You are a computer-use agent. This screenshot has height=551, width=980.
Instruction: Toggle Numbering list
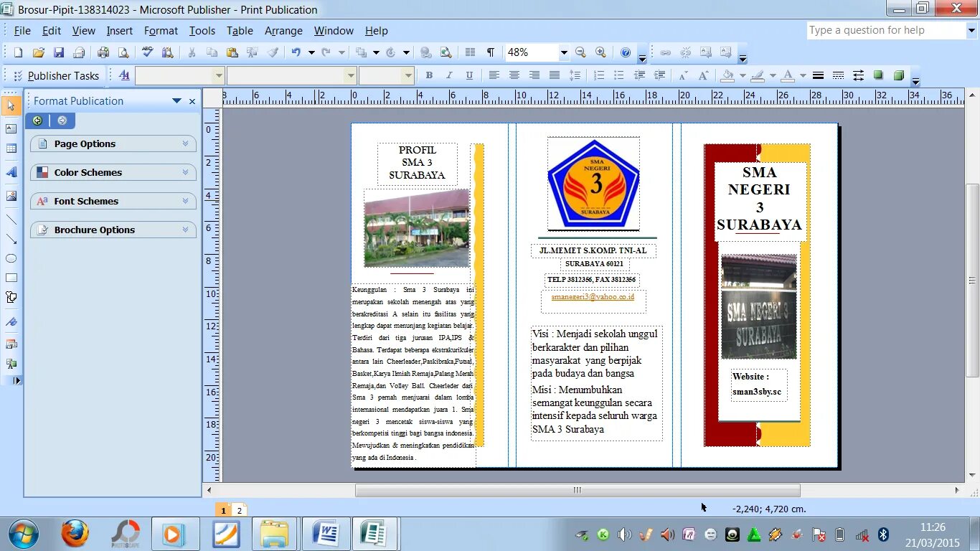point(599,75)
